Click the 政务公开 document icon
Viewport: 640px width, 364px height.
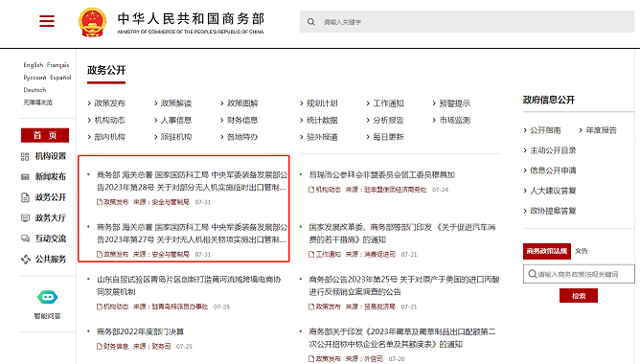click(x=25, y=197)
